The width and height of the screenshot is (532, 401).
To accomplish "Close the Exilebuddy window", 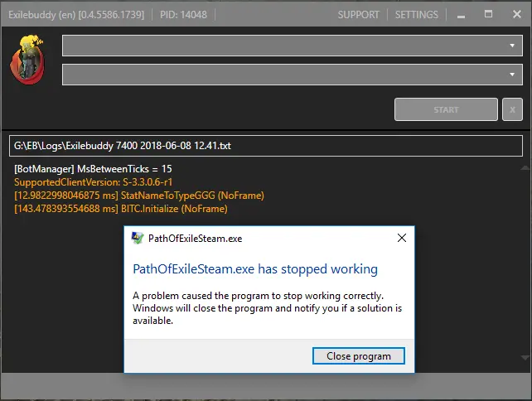I will point(517,14).
